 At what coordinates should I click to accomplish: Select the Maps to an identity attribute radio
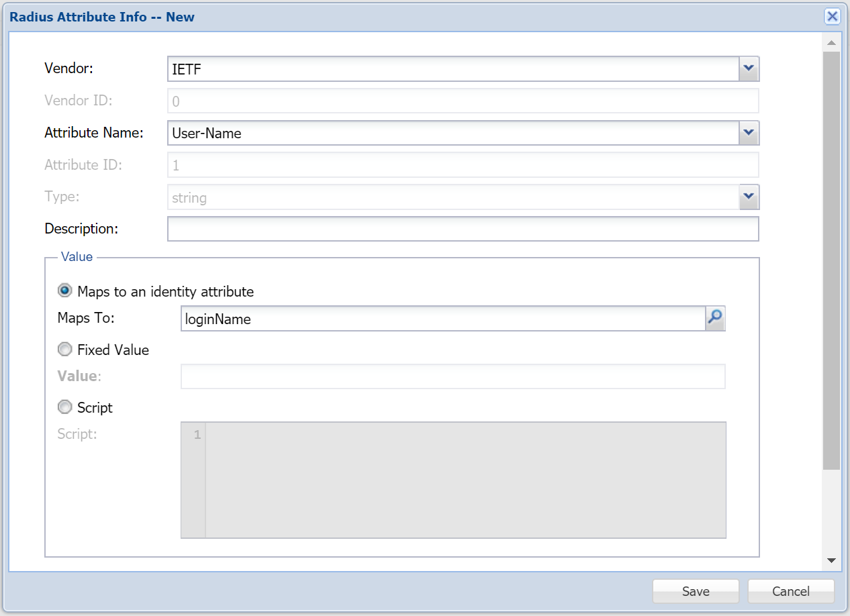[65, 291]
